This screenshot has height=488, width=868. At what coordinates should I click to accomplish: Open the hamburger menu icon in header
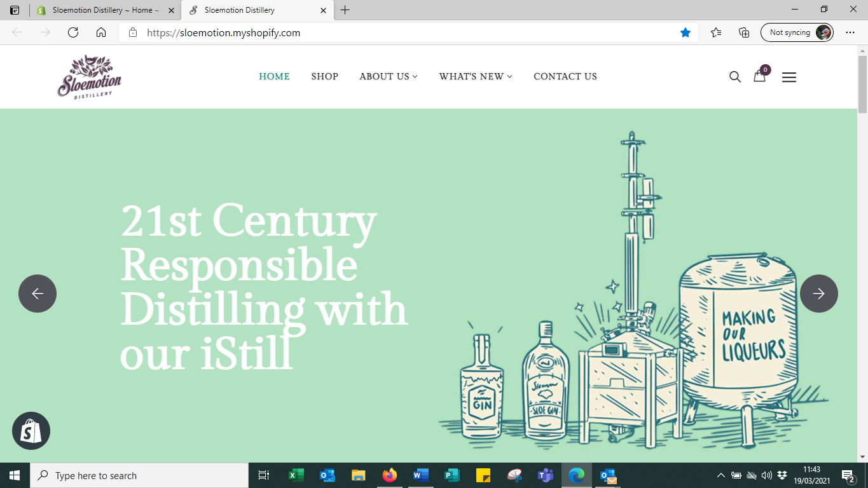789,77
